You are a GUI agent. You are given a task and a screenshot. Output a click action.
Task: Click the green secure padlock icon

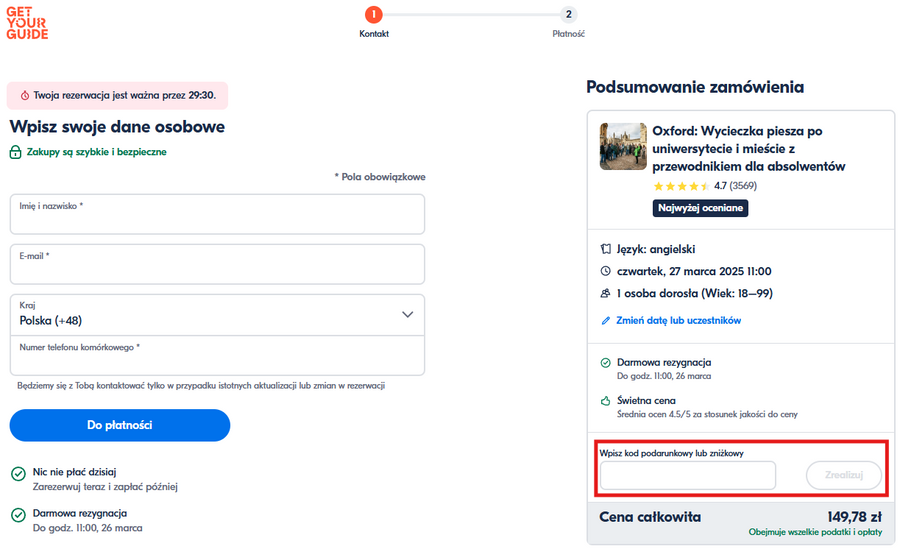pyautogui.click(x=16, y=153)
